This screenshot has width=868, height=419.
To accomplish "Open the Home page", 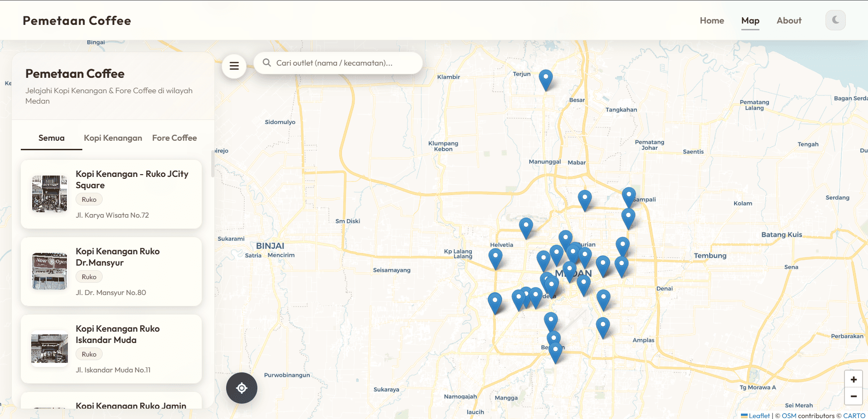I will pos(711,20).
